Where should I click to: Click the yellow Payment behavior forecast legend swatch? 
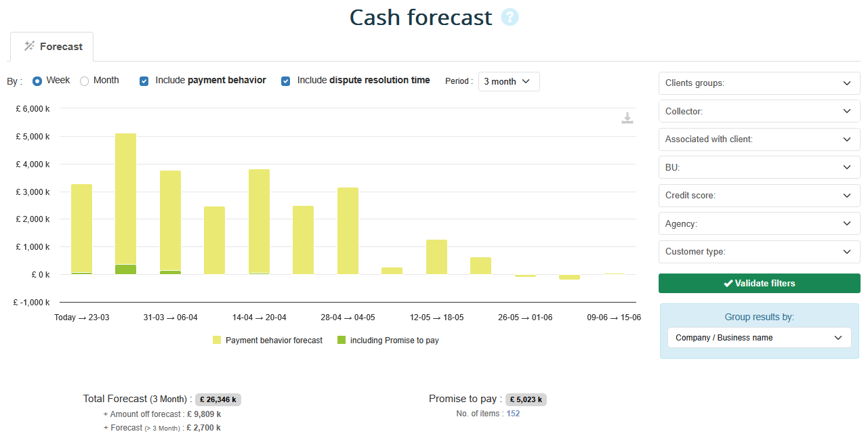(x=217, y=340)
